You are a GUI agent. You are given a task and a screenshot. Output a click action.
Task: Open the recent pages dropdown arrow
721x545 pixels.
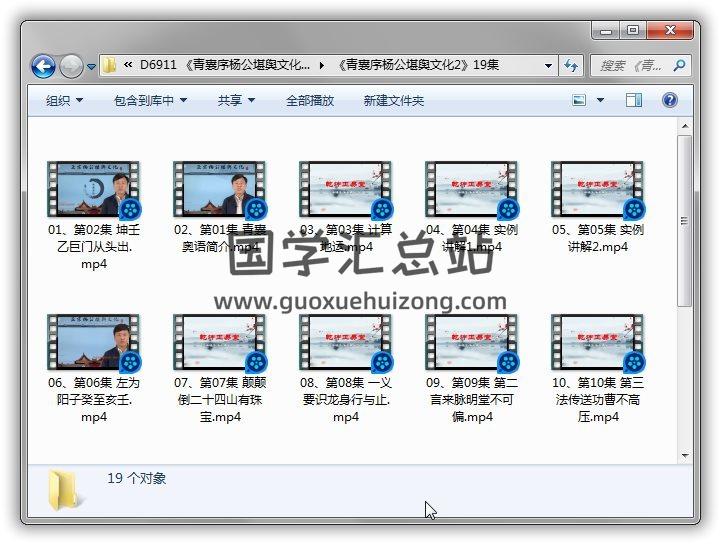pyautogui.click(x=91, y=67)
